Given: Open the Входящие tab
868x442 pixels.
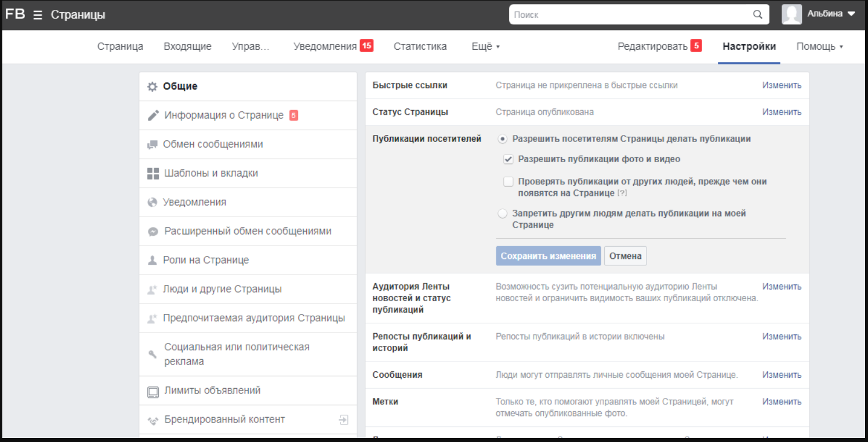Looking at the screenshot, I should (187, 46).
